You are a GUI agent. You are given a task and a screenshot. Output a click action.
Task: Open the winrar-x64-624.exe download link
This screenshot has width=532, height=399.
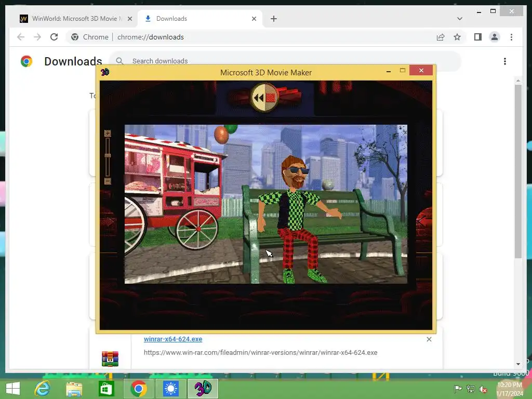(x=173, y=339)
